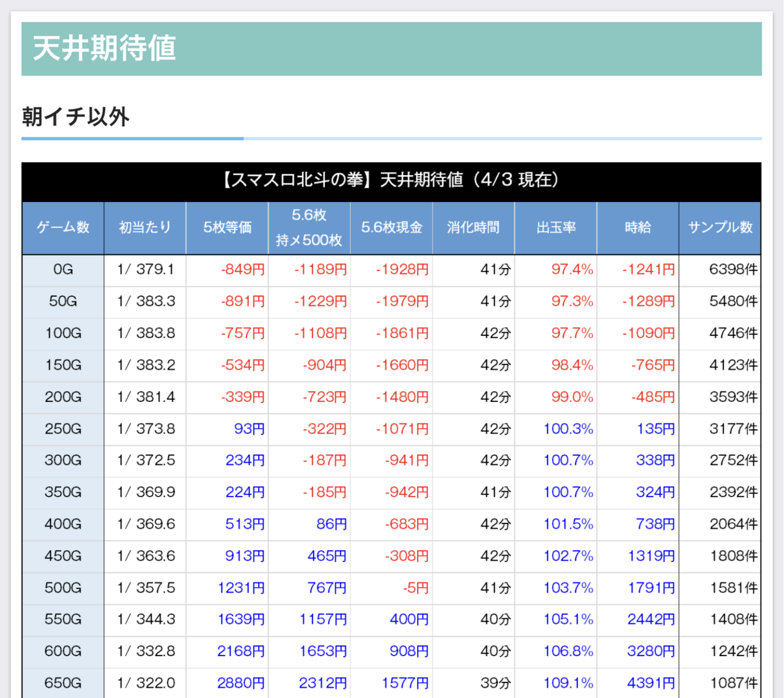Image resolution: width=784 pixels, height=698 pixels.
Task: Select the 150G row label
Action: pos(63,365)
